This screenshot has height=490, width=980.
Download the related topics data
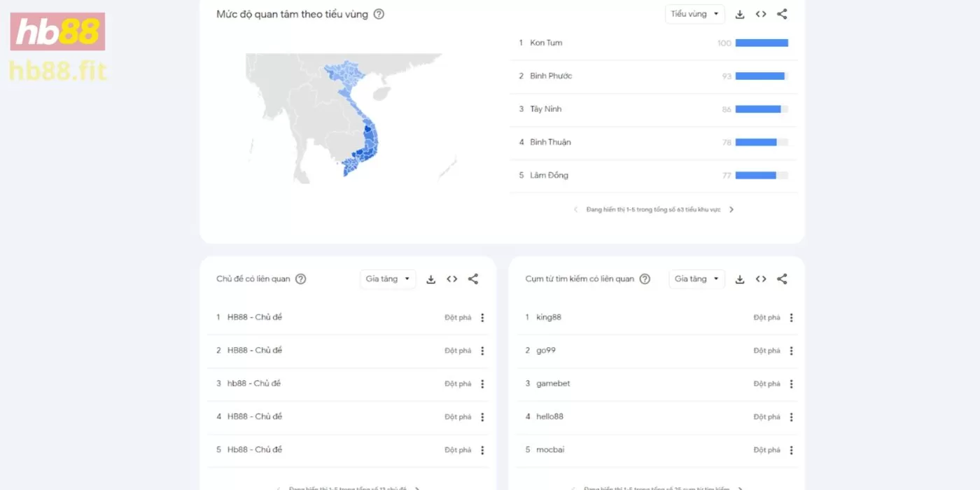click(431, 279)
